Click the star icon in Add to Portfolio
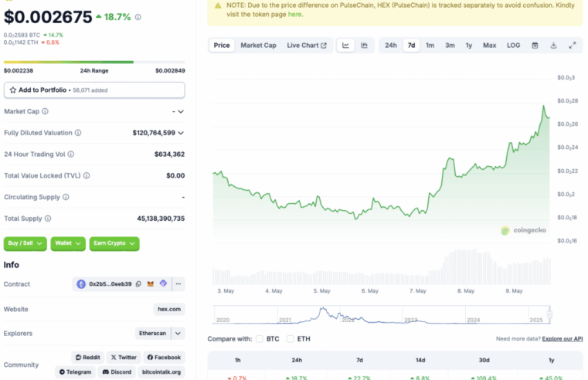 click(x=13, y=90)
